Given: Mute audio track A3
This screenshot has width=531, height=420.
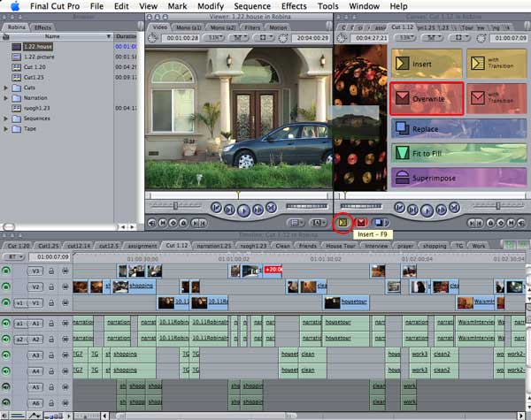Looking at the screenshot, I should [6, 355].
